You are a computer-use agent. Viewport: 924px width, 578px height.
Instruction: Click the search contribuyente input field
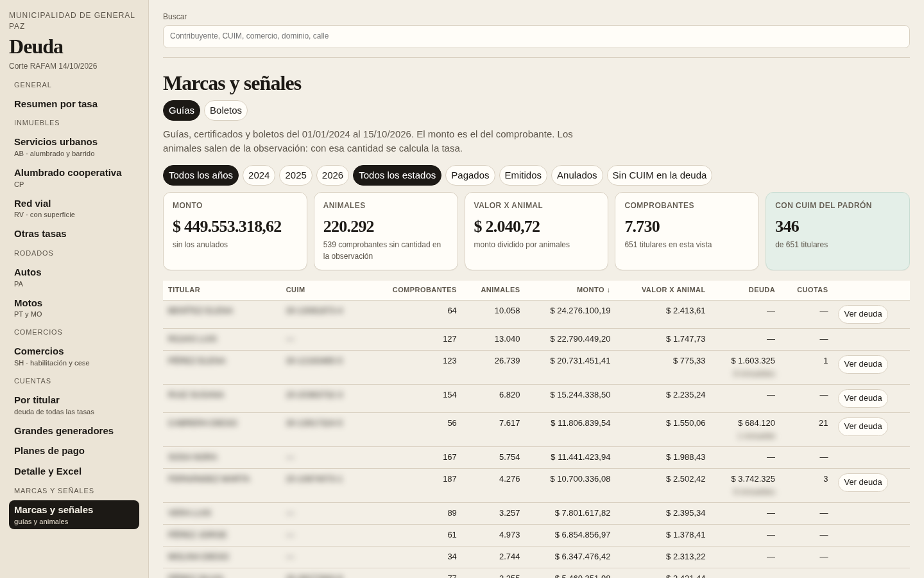click(536, 37)
